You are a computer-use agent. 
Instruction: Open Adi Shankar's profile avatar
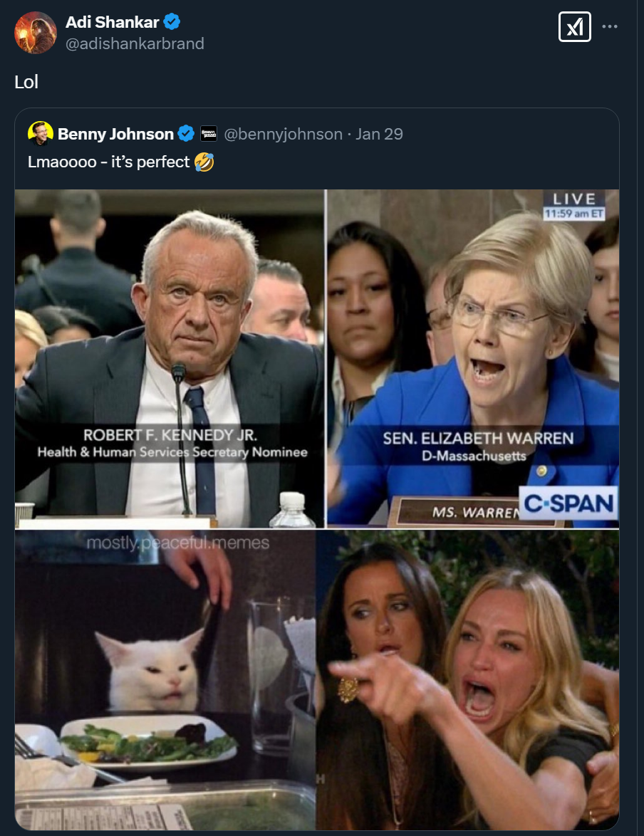pos(35,33)
